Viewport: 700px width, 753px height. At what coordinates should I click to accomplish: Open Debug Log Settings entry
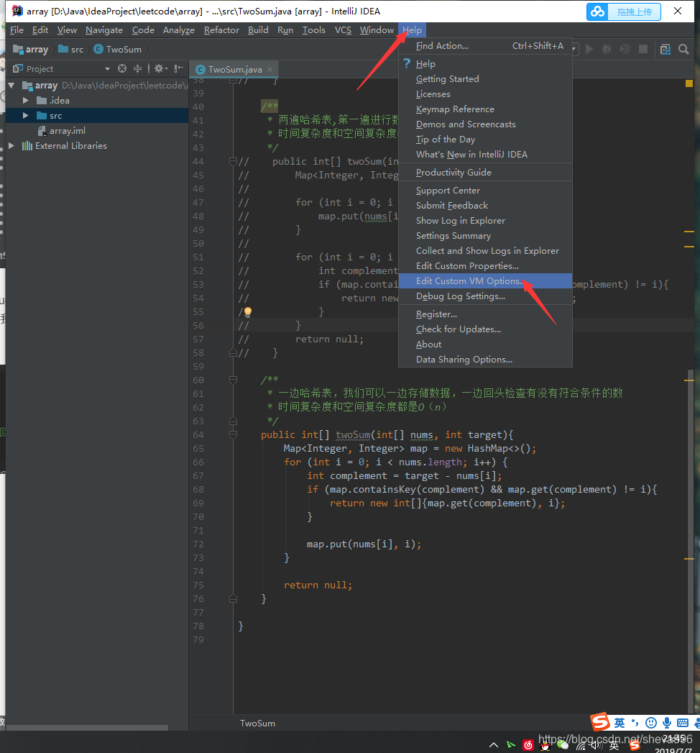coord(485,296)
